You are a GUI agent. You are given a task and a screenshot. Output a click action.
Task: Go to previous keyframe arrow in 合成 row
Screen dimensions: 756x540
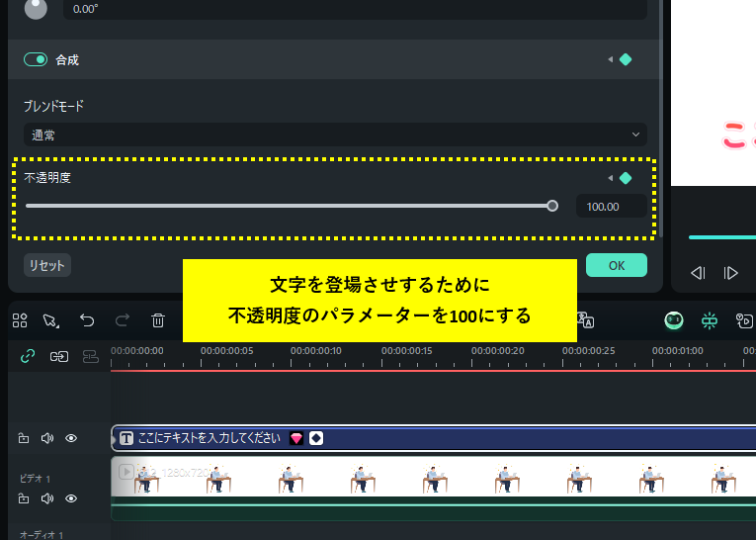(611, 60)
